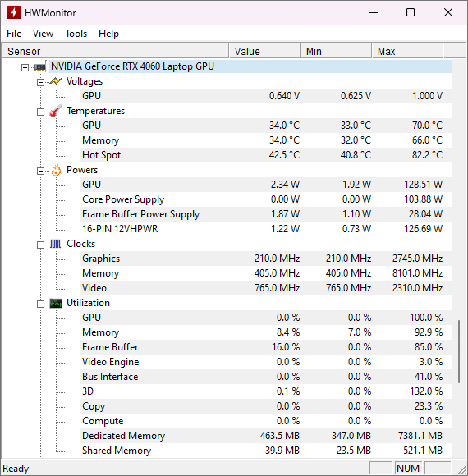Collapse the Voltages section
468x476 pixels.
[x=40, y=82]
